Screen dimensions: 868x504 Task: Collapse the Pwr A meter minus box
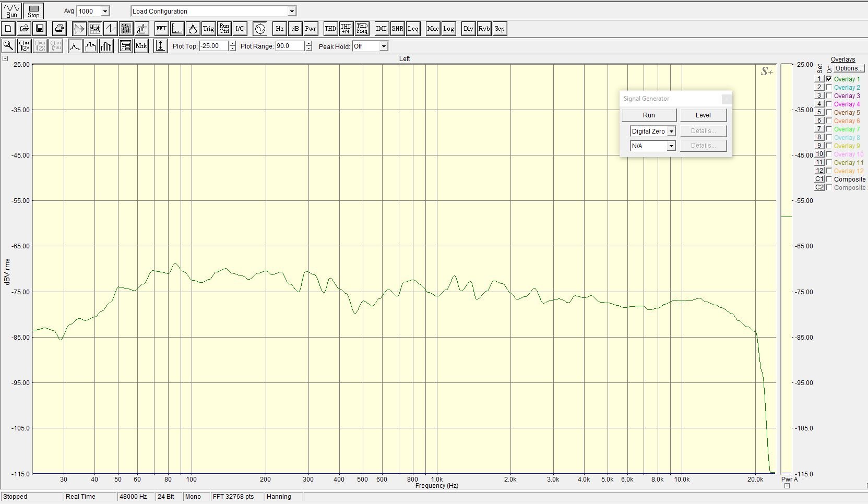tap(787, 486)
